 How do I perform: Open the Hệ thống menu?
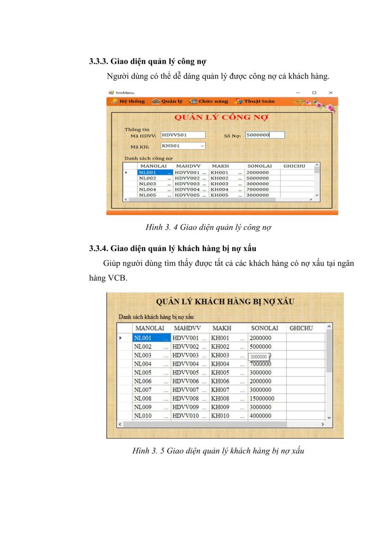pyautogui.click(x=128, y=102)
